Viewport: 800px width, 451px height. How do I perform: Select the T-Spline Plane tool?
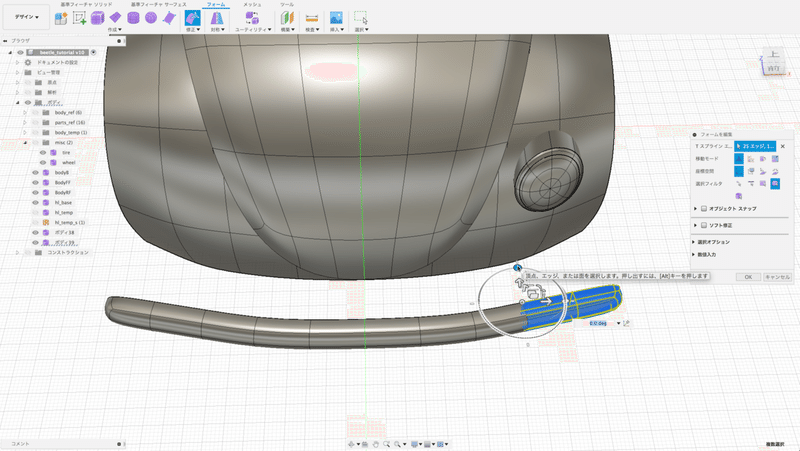tap(115, 18)
